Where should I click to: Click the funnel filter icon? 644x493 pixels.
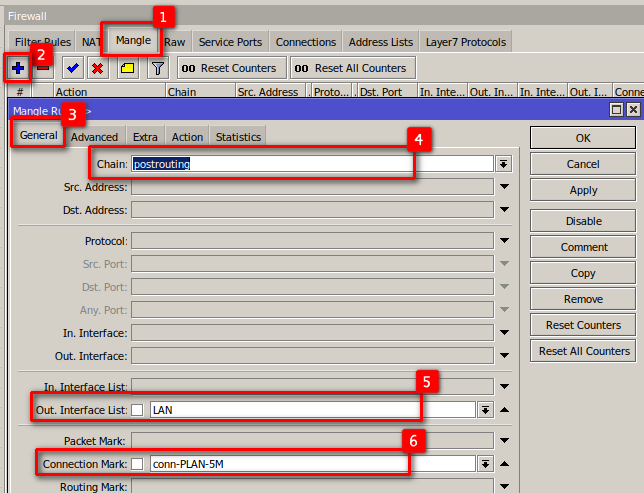pos(157,68)
